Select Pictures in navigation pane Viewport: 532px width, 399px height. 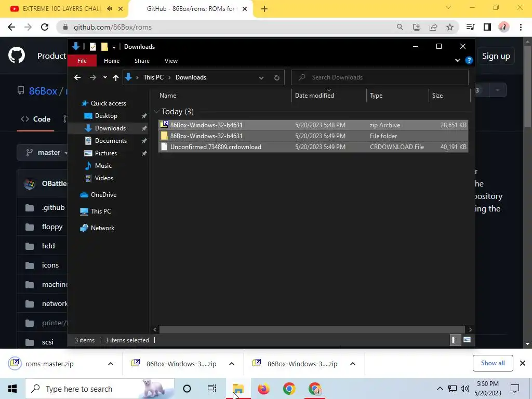[x=106, y=153]
